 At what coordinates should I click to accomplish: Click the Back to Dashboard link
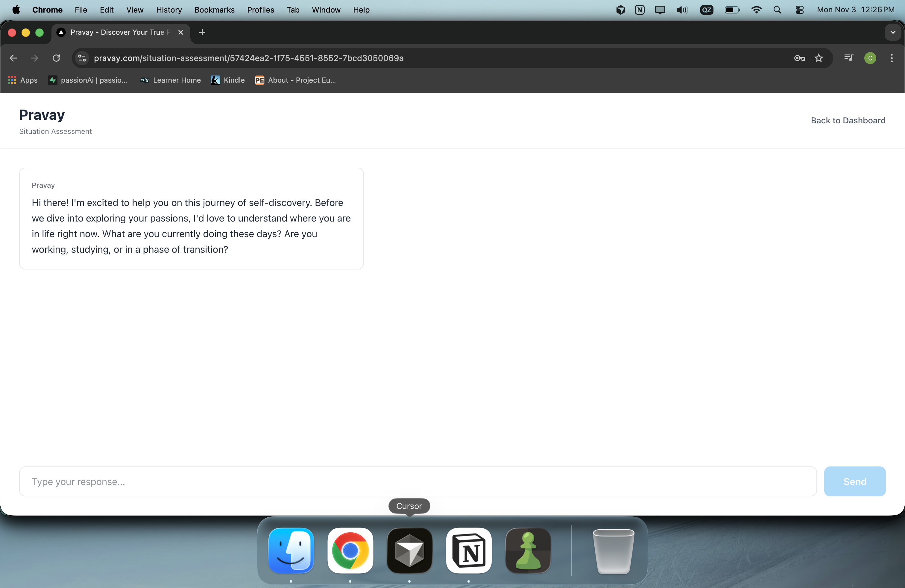pos(848,120)
